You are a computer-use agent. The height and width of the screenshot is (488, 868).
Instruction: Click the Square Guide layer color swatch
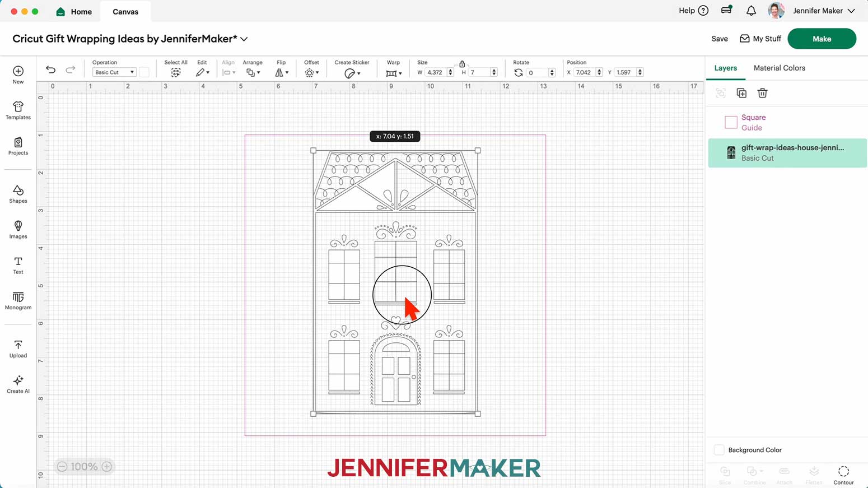point(731,122)
